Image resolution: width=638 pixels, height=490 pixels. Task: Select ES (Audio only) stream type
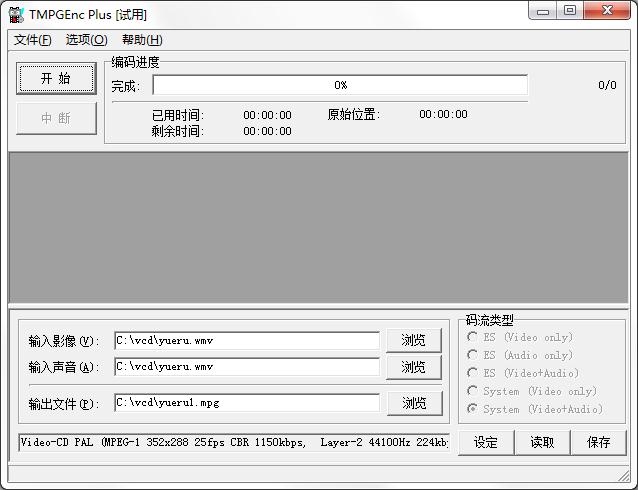pos(472,356)
